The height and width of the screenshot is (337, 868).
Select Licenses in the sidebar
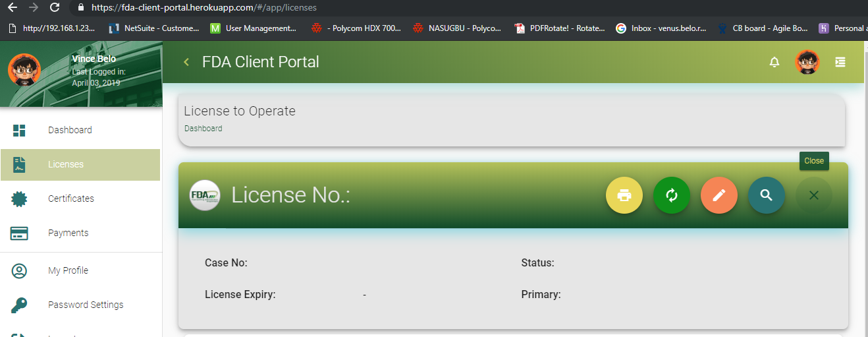[80, 164]
